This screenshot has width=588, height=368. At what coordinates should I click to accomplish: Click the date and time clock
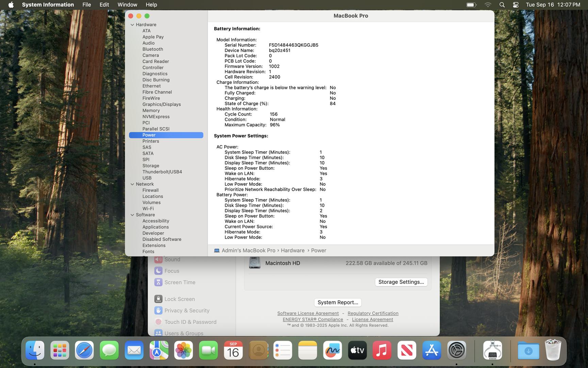[553, 5]
